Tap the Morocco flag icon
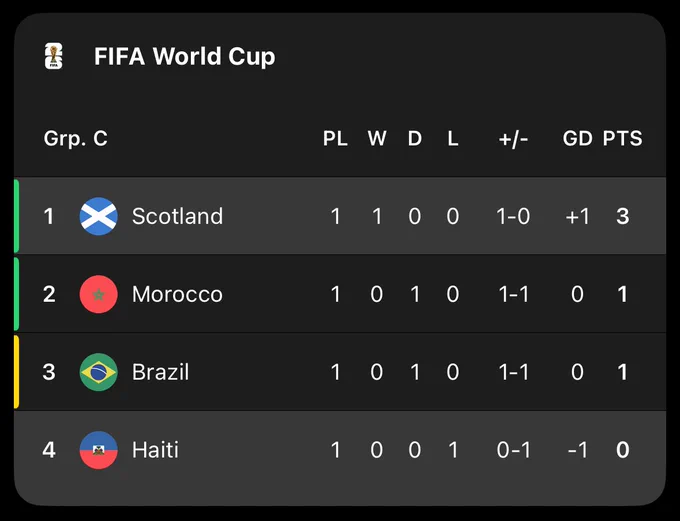Viewport: 680px width, 521px height. tap(98, 294)
